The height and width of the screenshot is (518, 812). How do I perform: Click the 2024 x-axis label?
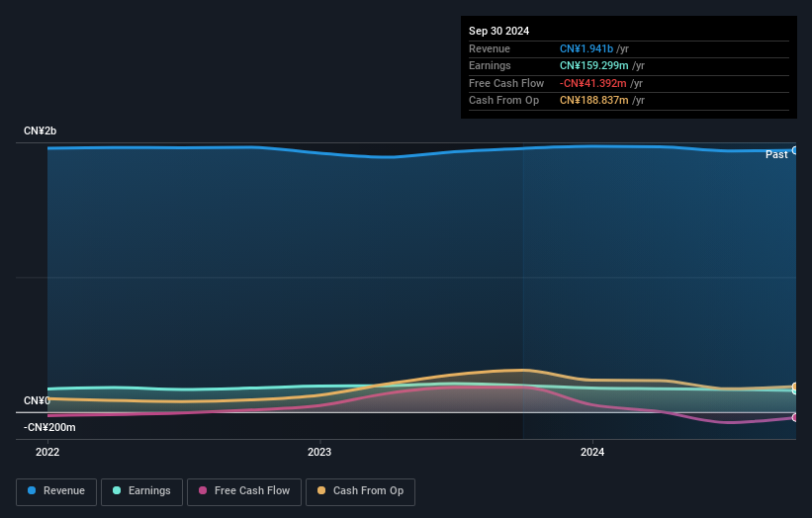(x=592, y=453)
